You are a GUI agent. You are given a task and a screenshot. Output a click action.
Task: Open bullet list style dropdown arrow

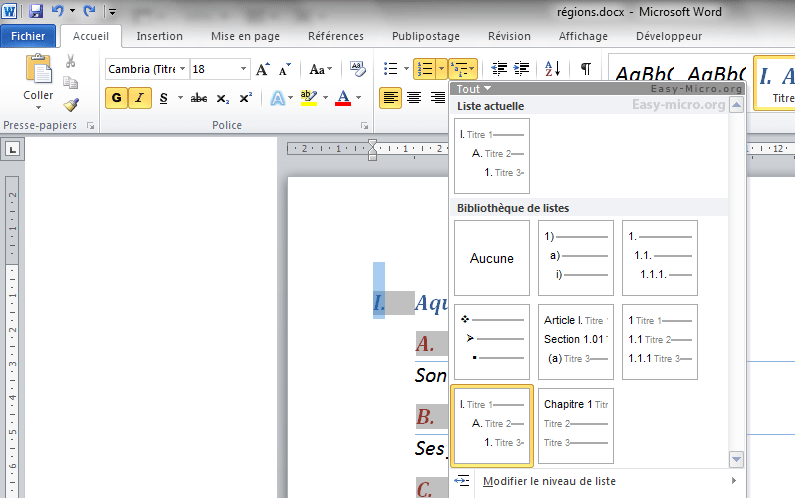(x=406, y=68)
